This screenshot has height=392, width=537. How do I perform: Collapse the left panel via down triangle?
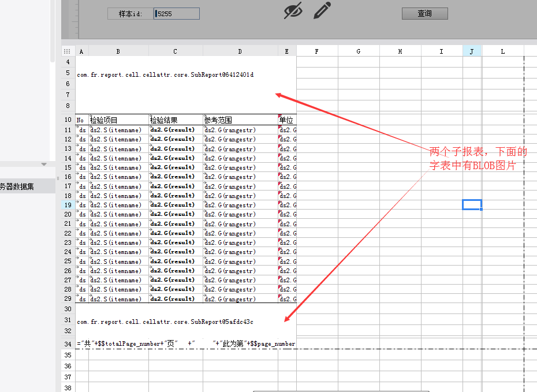tap(44, 165)
